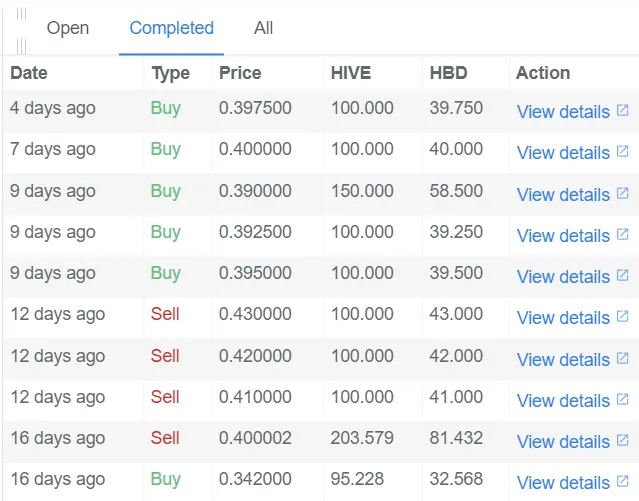Click external link icon for 41.000 HBD order

pyautogui.click(x=622, y=399)
